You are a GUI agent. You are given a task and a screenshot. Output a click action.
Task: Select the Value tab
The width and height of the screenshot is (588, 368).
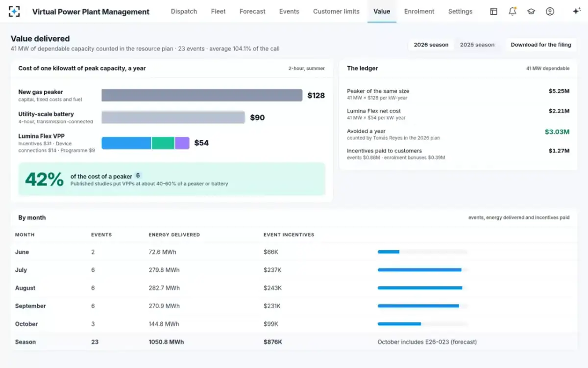coord(382,11)
